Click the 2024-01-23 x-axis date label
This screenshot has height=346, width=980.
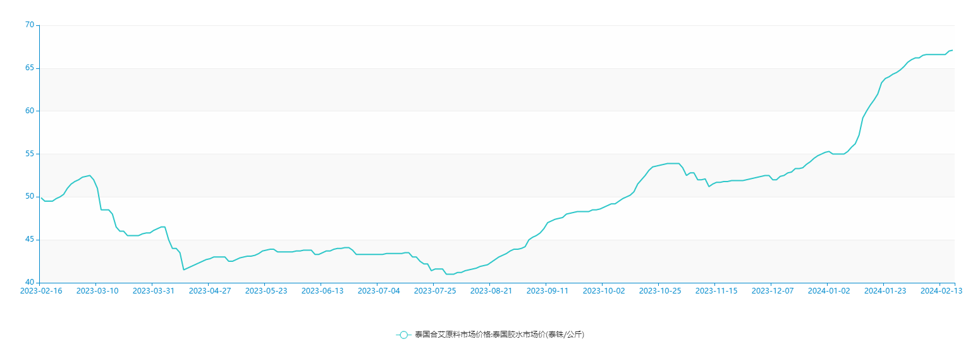pos(885,291)
